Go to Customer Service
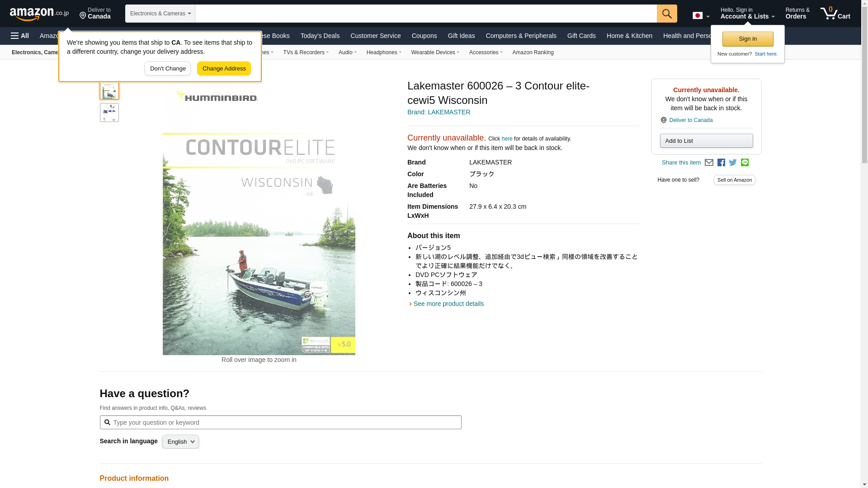 (375, 36)
